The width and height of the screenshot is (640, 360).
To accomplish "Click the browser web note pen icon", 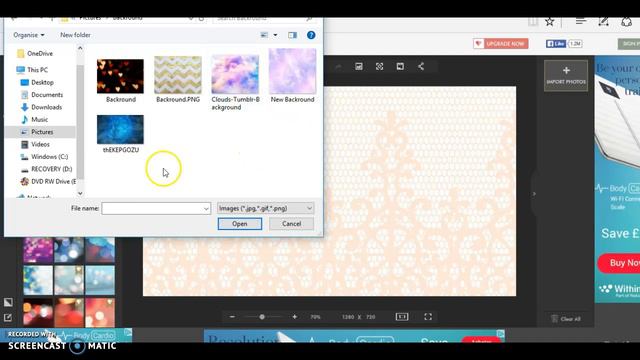I will 603,22.
